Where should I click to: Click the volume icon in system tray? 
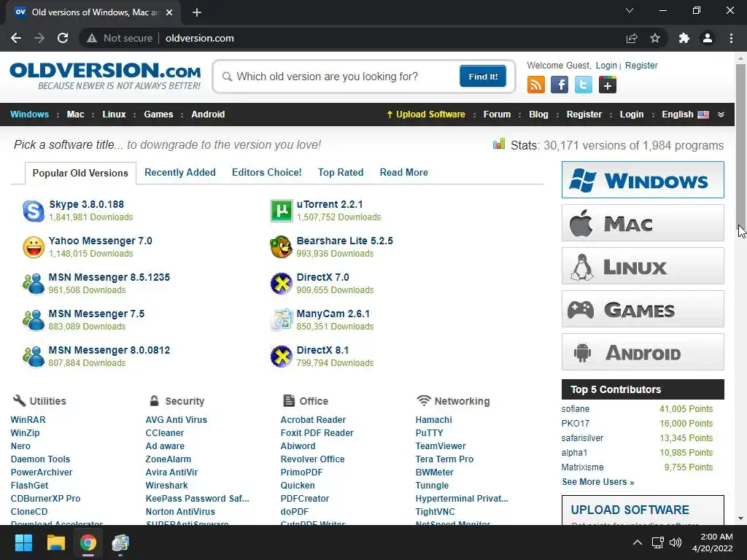(x=676, y=542)
